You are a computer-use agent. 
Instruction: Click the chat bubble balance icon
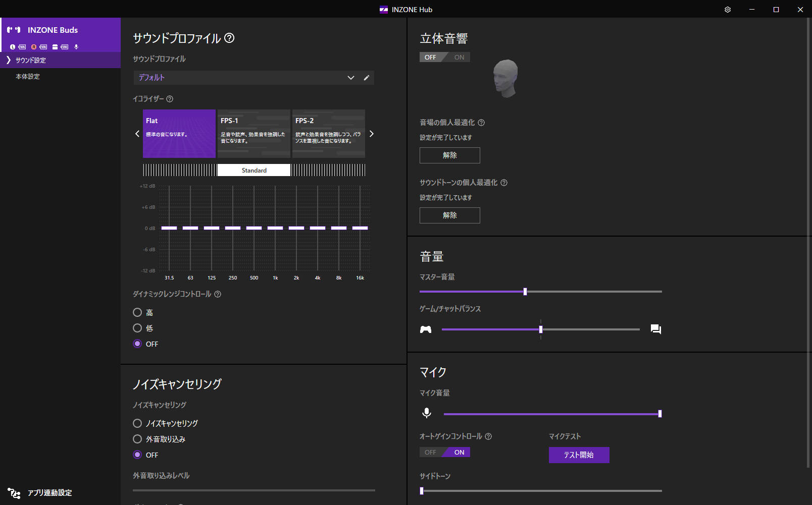656,329
